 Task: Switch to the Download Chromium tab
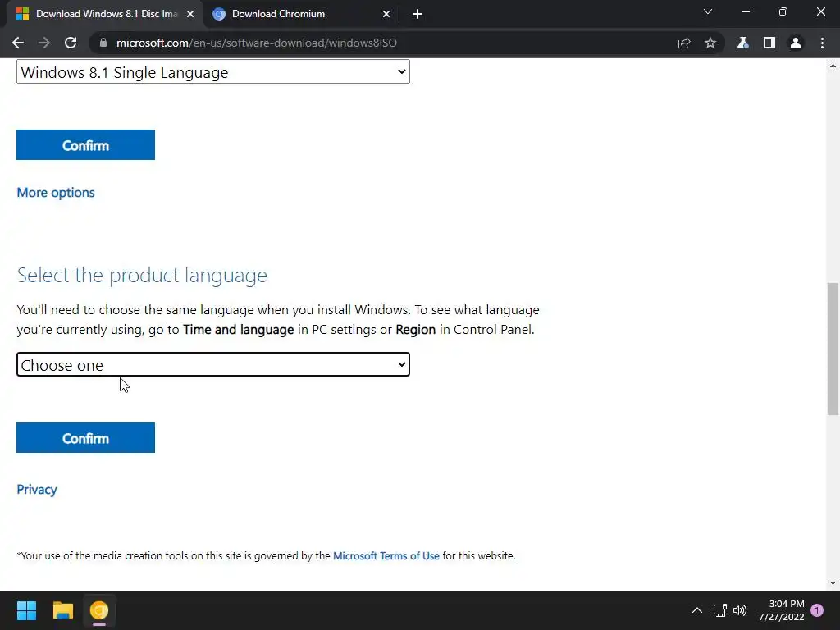302,14
